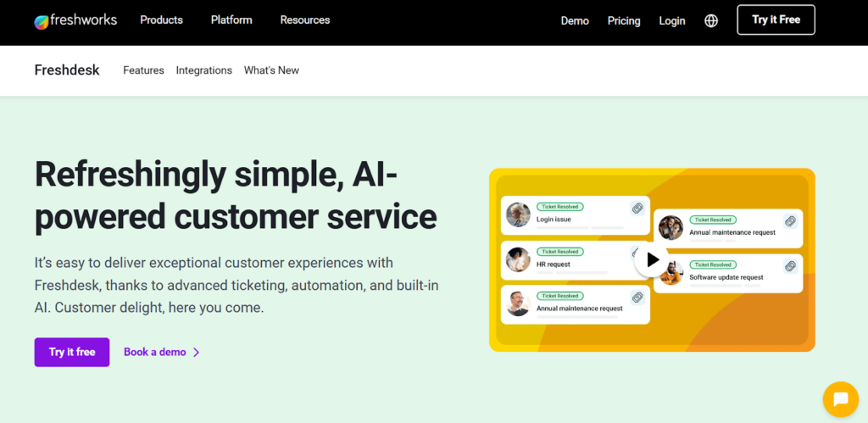Click the Login link
The image size is (868, 423).
coord(672,20)
